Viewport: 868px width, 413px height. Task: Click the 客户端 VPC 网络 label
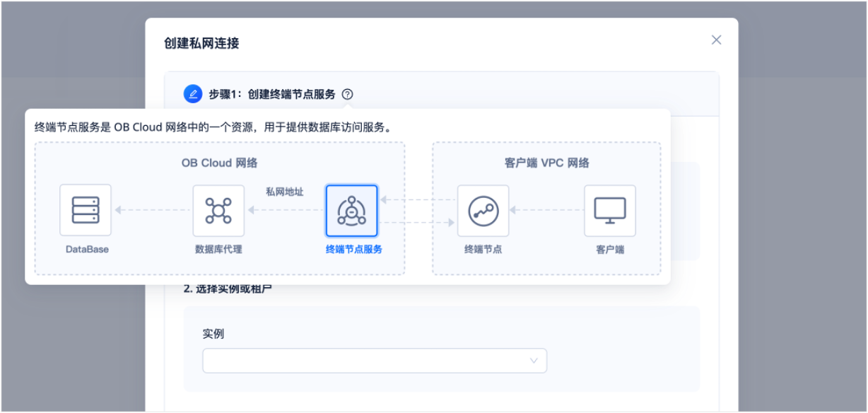pos(547,163)
